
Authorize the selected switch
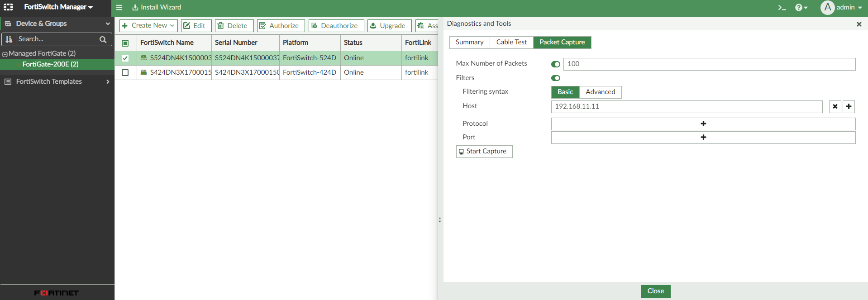point(281,26)
